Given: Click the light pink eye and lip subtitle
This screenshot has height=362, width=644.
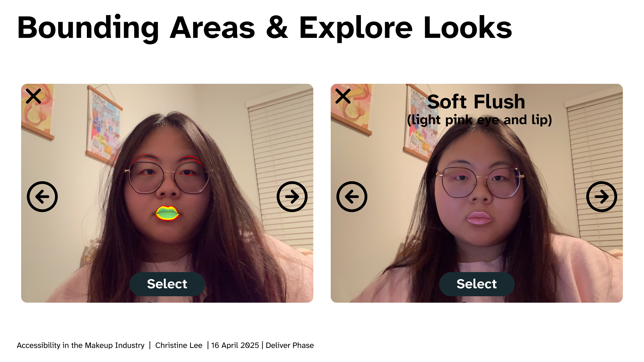Looking at the screenshot, I should pyautogui.click(x=480, y=120).
